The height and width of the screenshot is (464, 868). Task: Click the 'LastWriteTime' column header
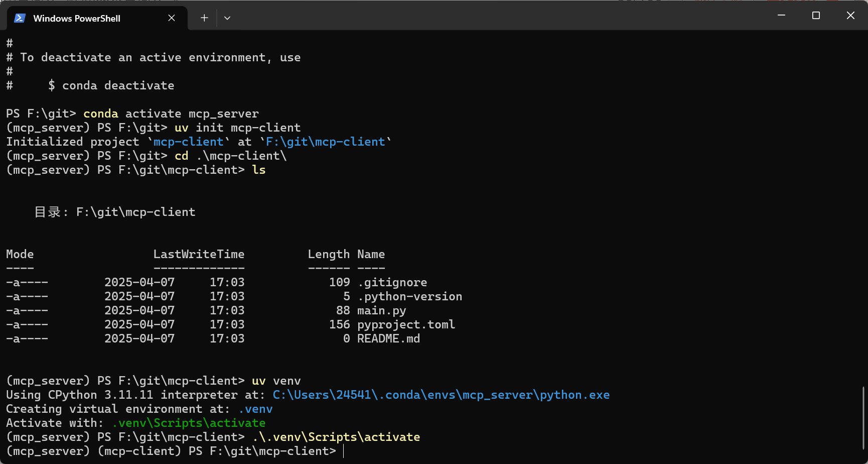[199, 254]
